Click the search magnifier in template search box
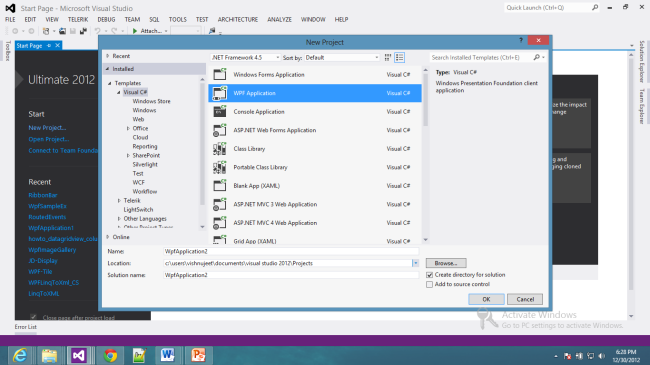Viewport: 650px width, 365px height. 536,57
